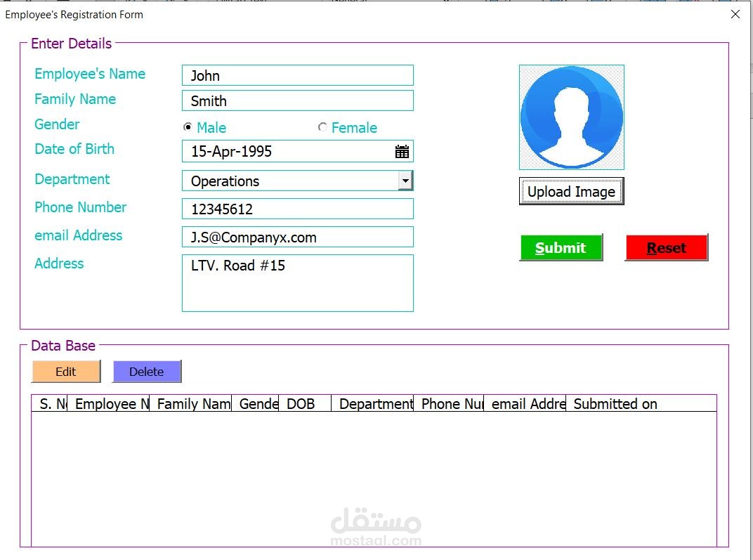
Task: Click the S. No column header
Action: point(49,404)
